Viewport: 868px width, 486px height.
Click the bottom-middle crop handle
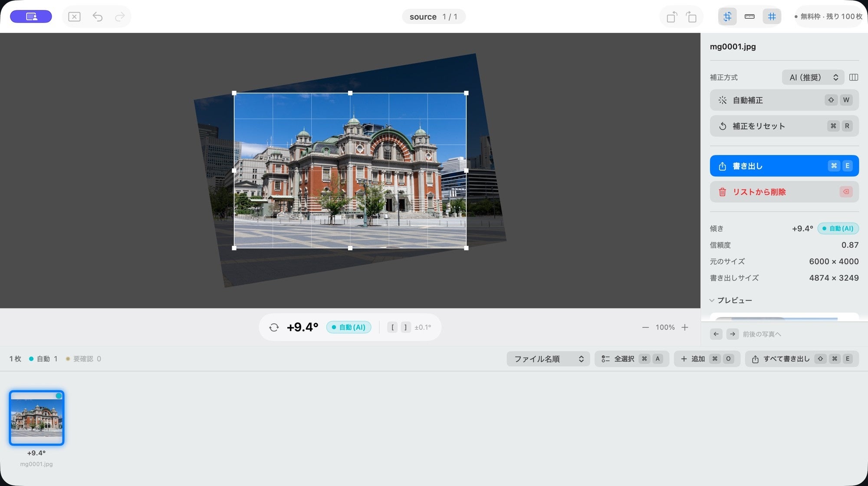(x=350, y=248)
